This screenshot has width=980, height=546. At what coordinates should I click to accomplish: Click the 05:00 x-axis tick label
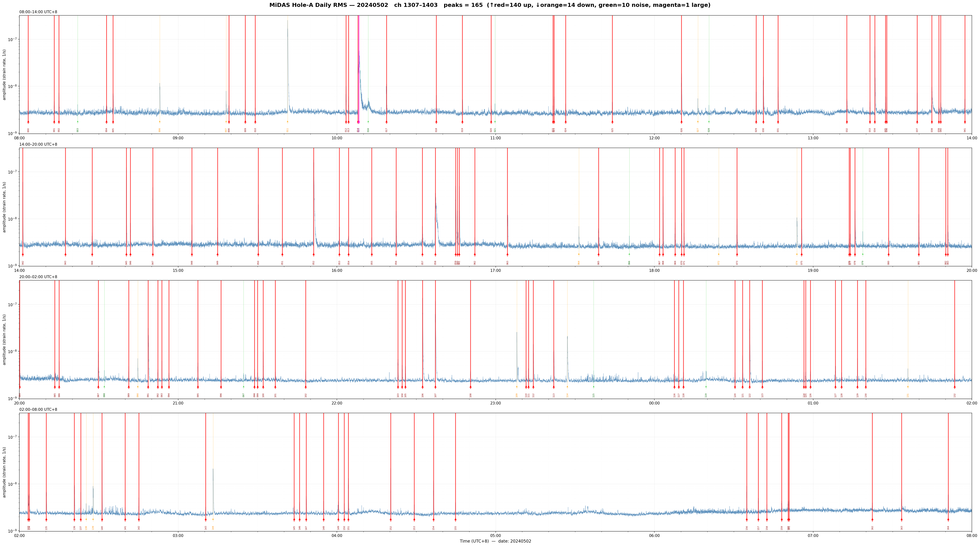[495, 536]
